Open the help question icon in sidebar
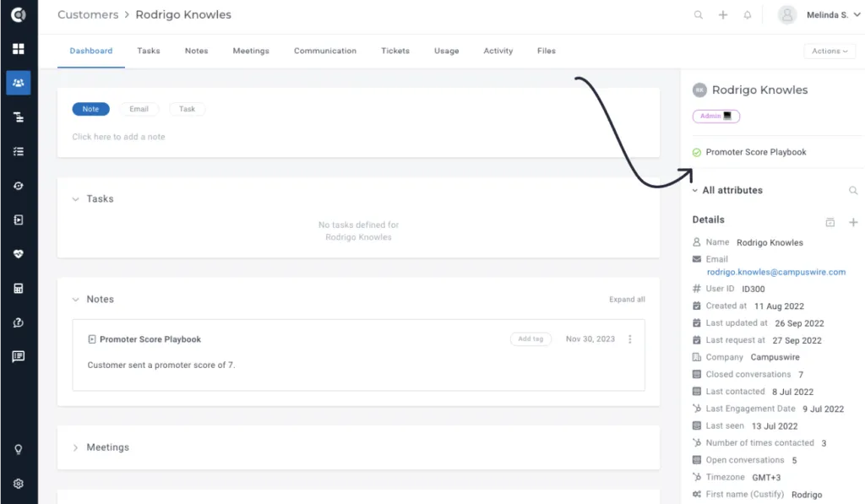865x504 pixels. (19, 322)
